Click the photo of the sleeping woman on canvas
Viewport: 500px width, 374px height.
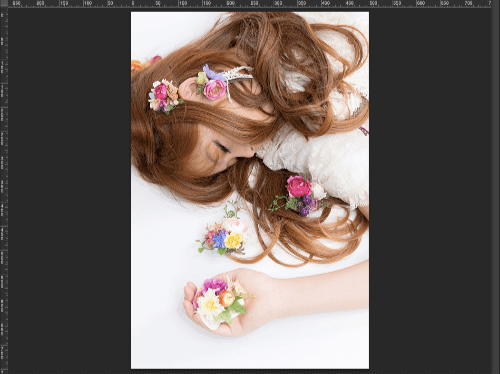click(x=250, y=190)
